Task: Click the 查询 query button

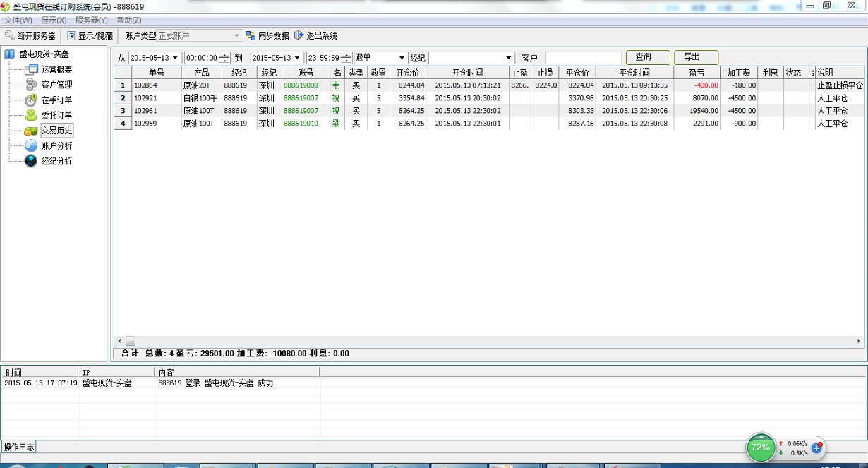Action: click(x=648, y=57)
